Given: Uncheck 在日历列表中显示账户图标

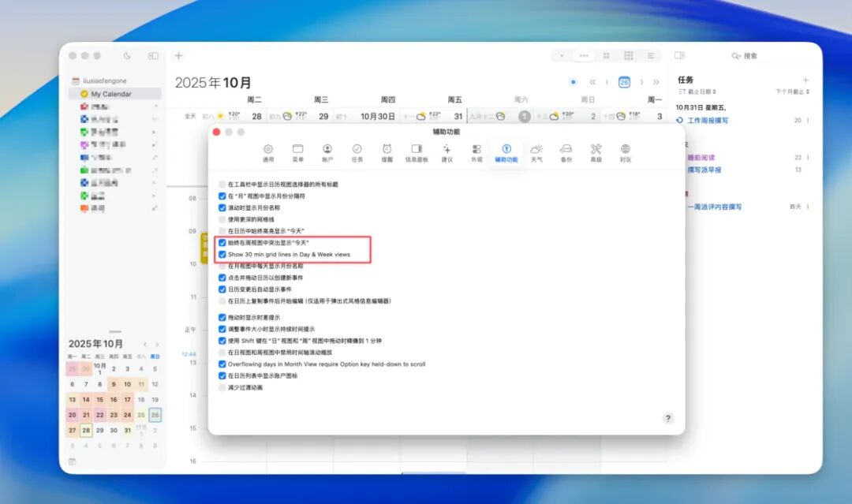Looking at the screenshot, I should tap(222, 375).
